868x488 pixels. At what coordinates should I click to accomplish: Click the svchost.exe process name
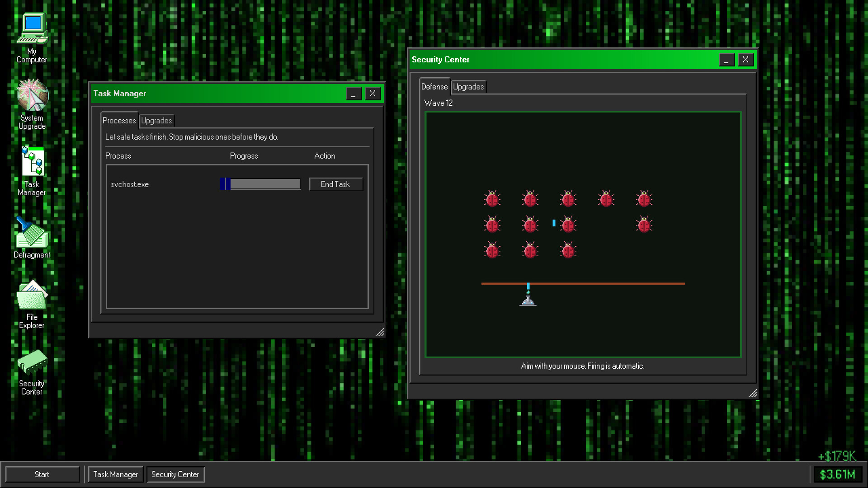(x=130, y=184)
